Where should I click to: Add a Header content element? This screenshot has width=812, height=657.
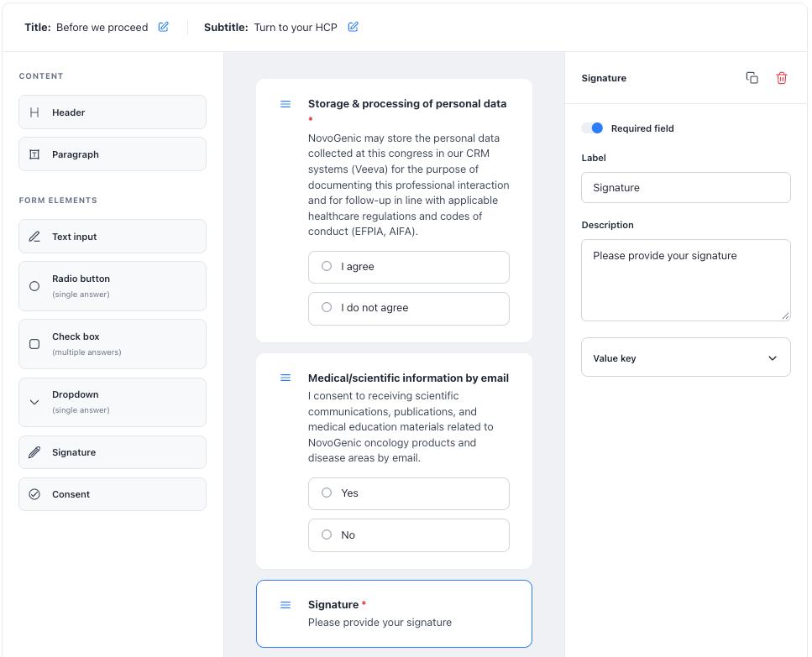(113, 112)
